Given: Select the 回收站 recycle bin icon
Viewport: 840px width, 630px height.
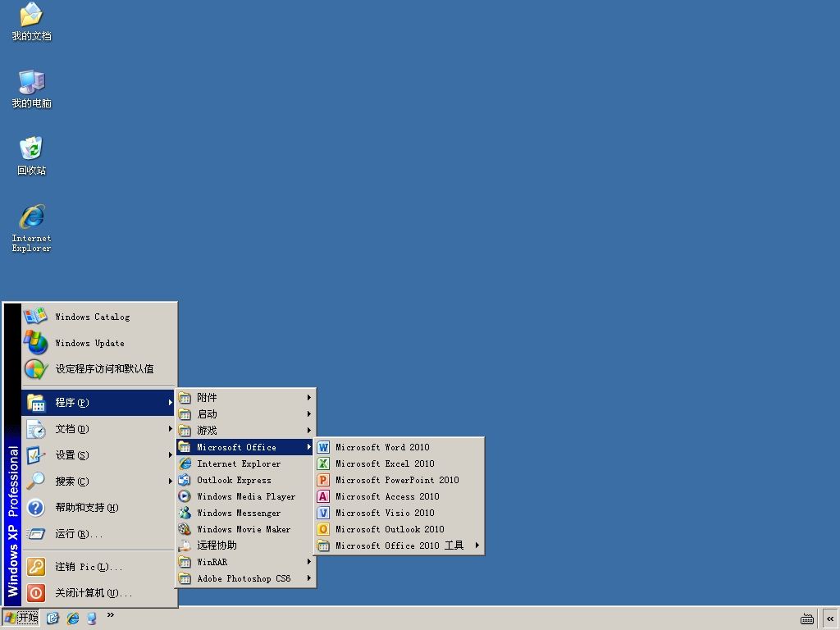Looking at the screenshot, I should point(31,156).
